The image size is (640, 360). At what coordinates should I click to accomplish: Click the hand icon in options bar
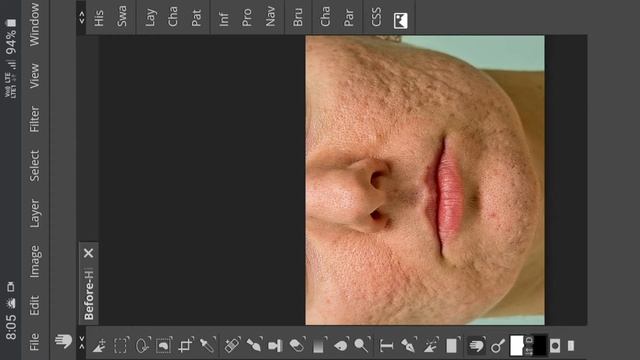[63, 341]
